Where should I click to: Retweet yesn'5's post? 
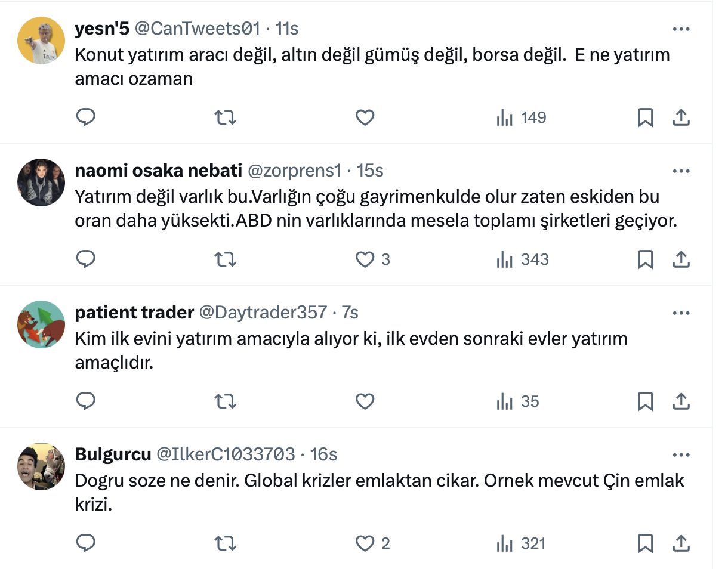tap(225, 117)
